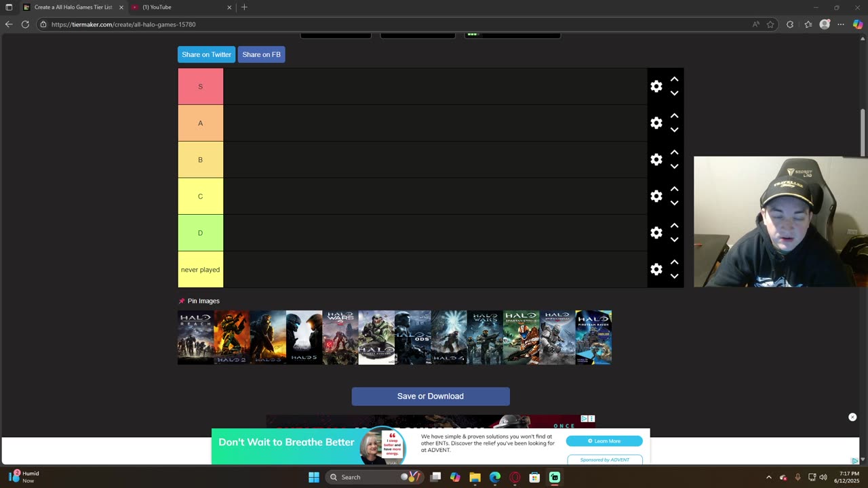Move C tier row up arrow
The width and height of the screenshot is (868, 488).
coord(674,189)
